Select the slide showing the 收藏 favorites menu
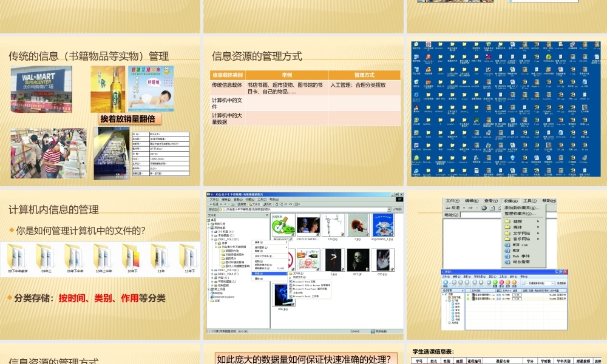The height and width of the screenshot is (364, 607). click(x=506, y=265)
